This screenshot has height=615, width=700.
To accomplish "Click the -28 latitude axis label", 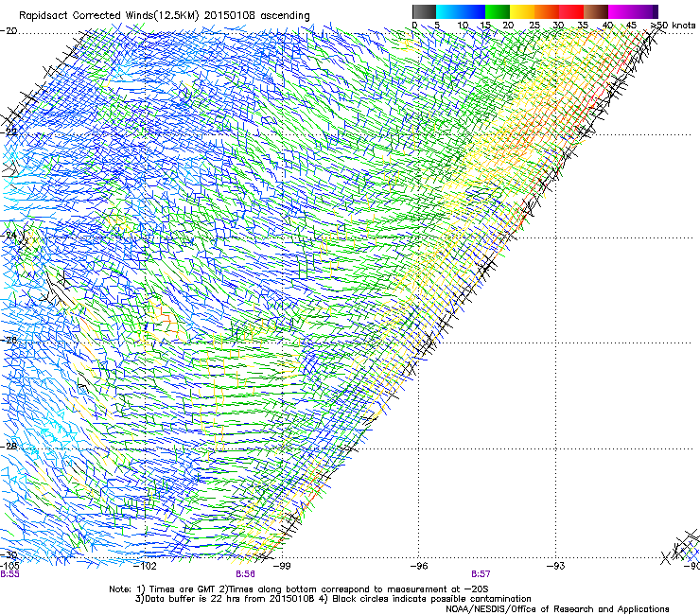I will click(x=9, y=447).
